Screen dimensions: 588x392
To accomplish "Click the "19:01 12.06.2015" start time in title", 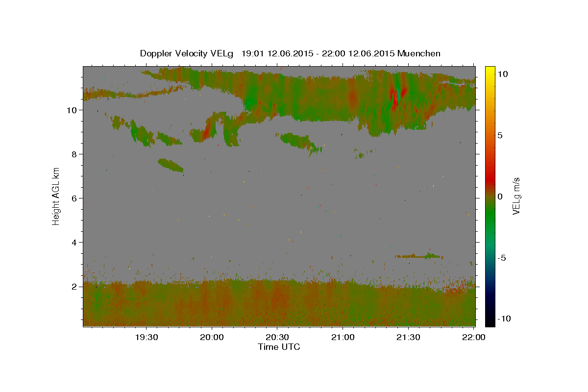I will [276, 53].
